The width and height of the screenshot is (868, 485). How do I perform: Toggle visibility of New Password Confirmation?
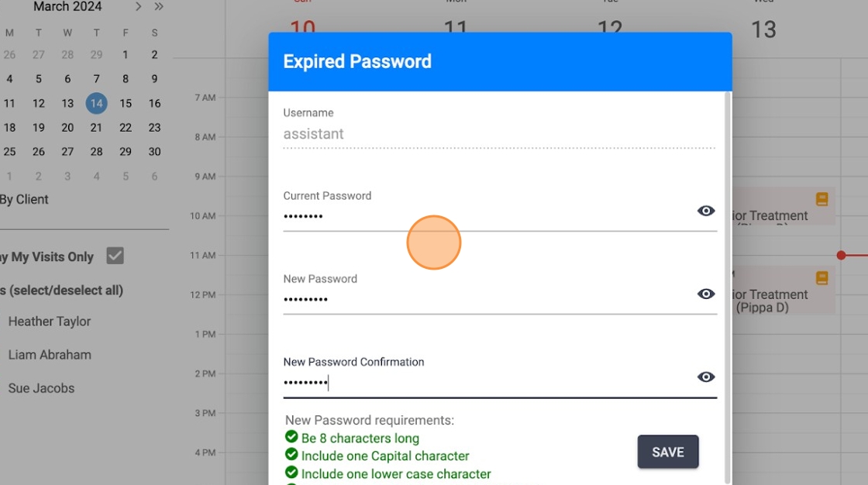point(705,377)
